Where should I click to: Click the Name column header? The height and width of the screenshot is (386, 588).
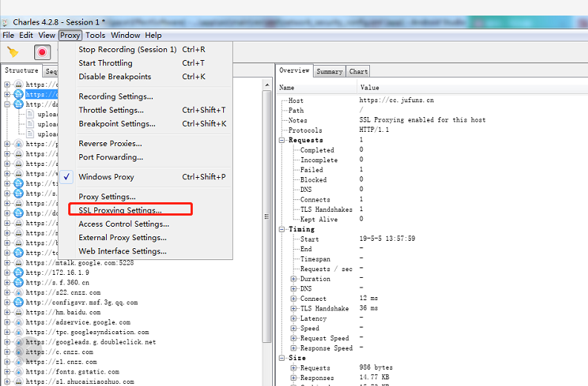[317, 87]
